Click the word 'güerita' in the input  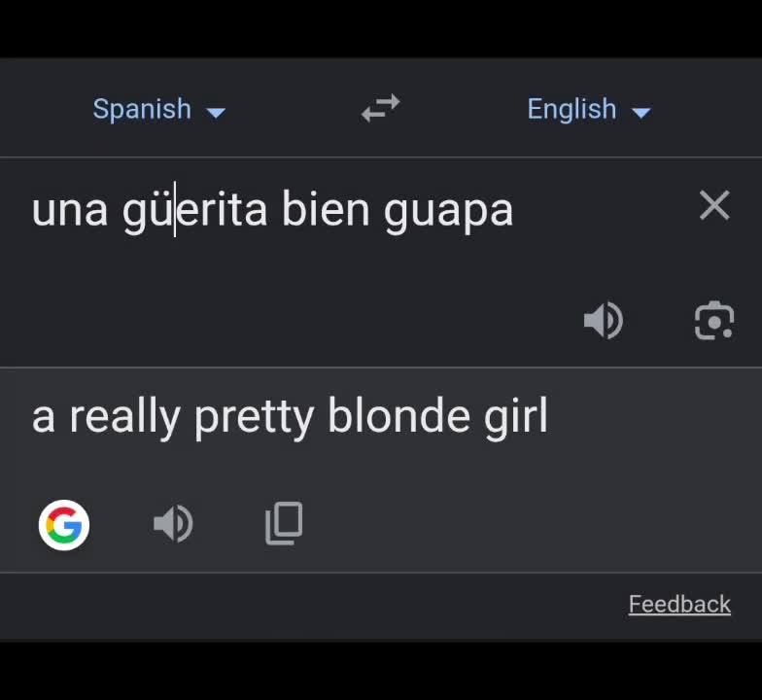tap(194, 212)
